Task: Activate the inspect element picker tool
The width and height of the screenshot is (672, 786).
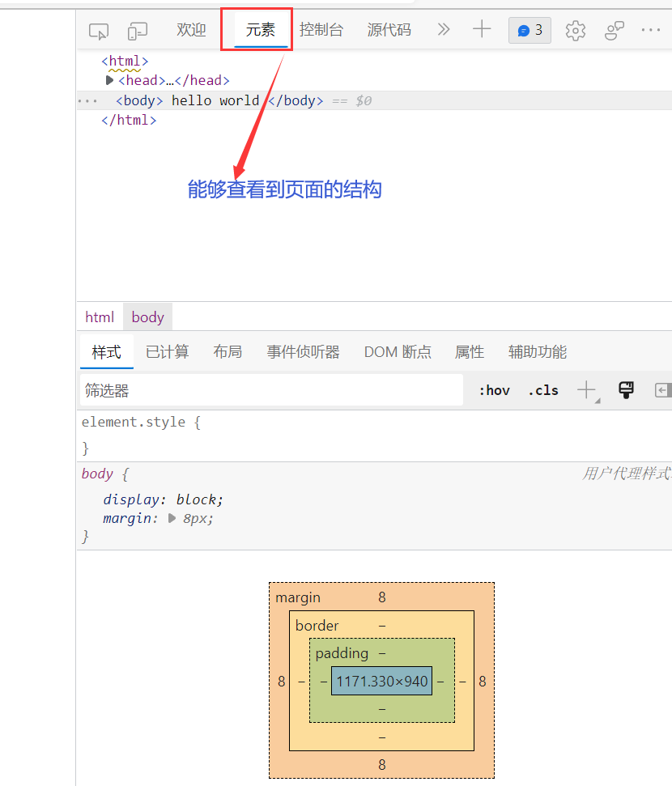Action: pos(99,31)
